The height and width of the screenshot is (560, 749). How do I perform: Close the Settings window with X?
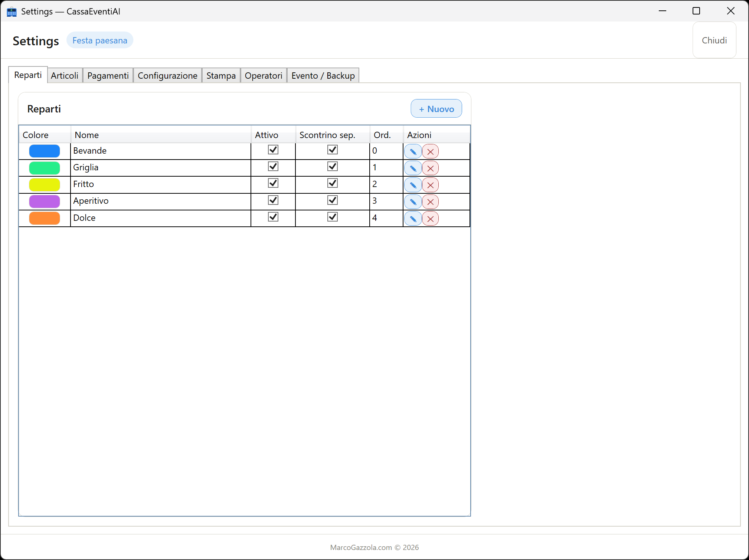tap(730, 11)
